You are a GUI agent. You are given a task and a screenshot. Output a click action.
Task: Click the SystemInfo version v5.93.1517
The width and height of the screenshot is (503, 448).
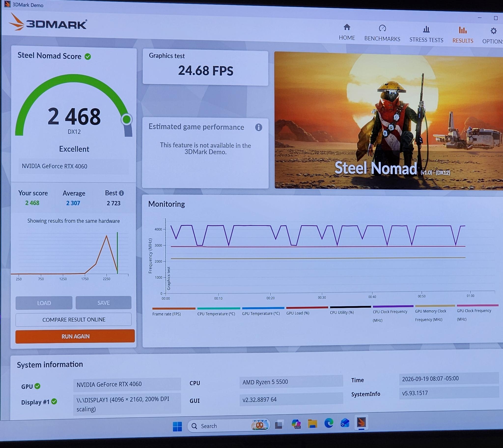point(449,393)
